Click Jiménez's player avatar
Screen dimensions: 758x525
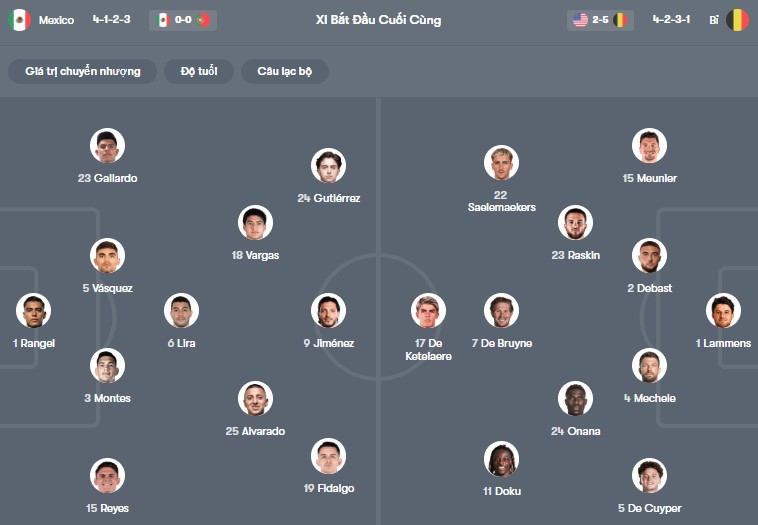[x=328, y=311]
